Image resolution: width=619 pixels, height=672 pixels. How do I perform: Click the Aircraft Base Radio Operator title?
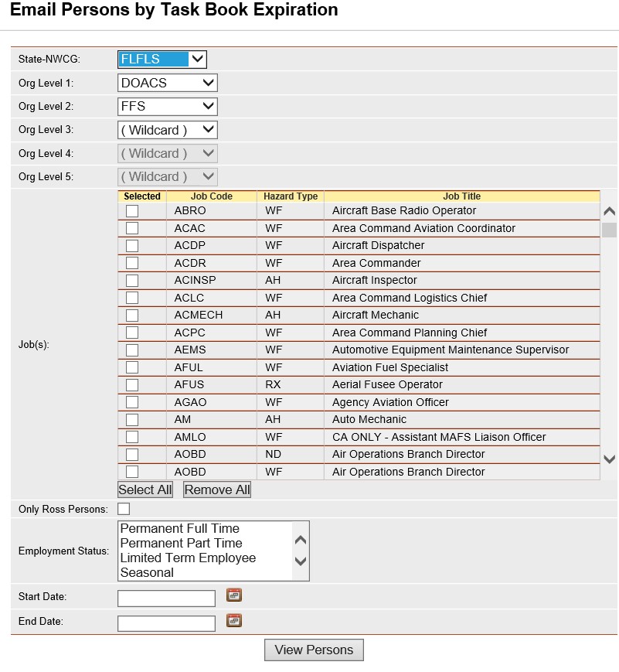[x=404, y=210]
